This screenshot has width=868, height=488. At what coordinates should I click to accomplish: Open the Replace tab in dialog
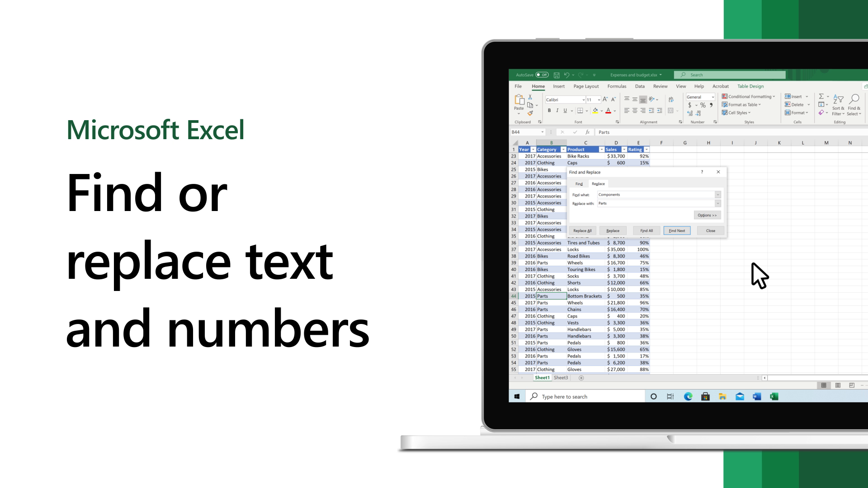(x=598, y=183)
